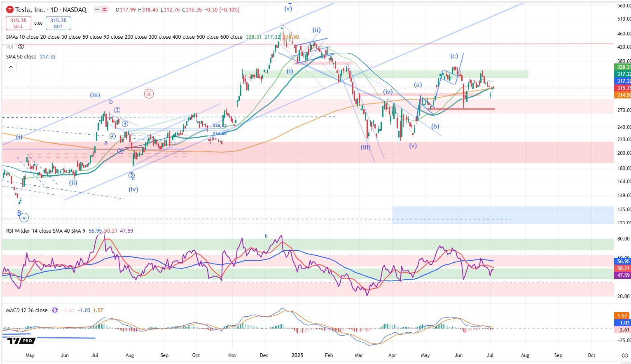Click the red SELL 315.35 button
This screenshot has height=364, width=631.
point(18,23)
